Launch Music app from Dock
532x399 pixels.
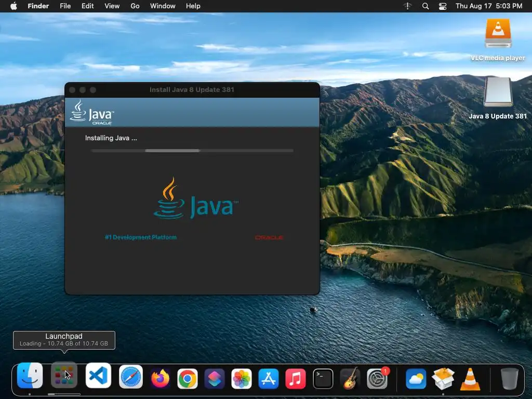click(295, 379)
